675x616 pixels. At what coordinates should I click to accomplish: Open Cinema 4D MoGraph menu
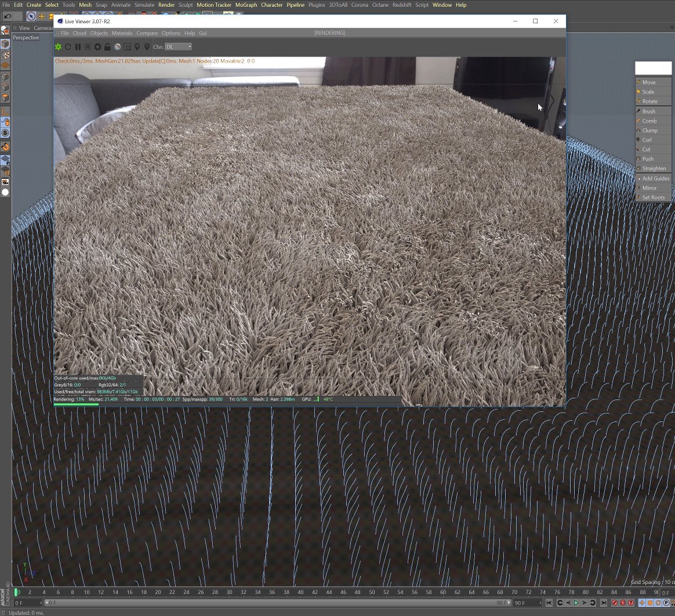point(246,5)
